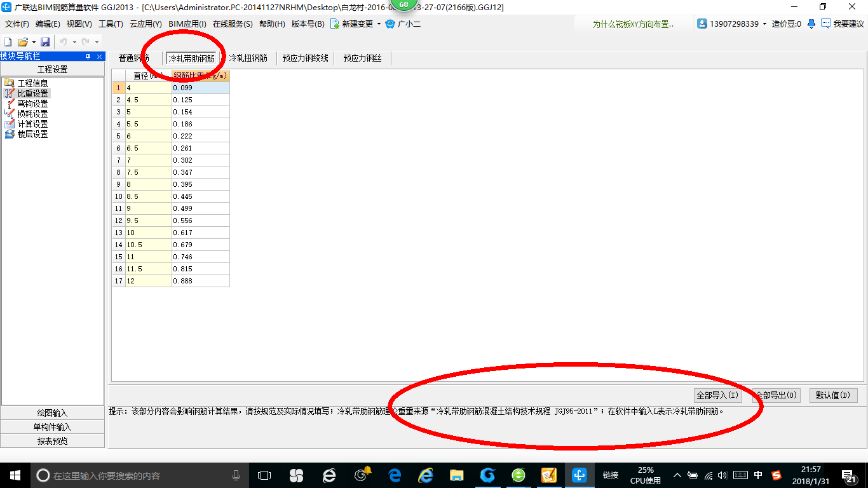This screenshot has width=868, height=488.
Task: Switch to the 冷轧扭钢筋 tab
Action: point(248,58)
